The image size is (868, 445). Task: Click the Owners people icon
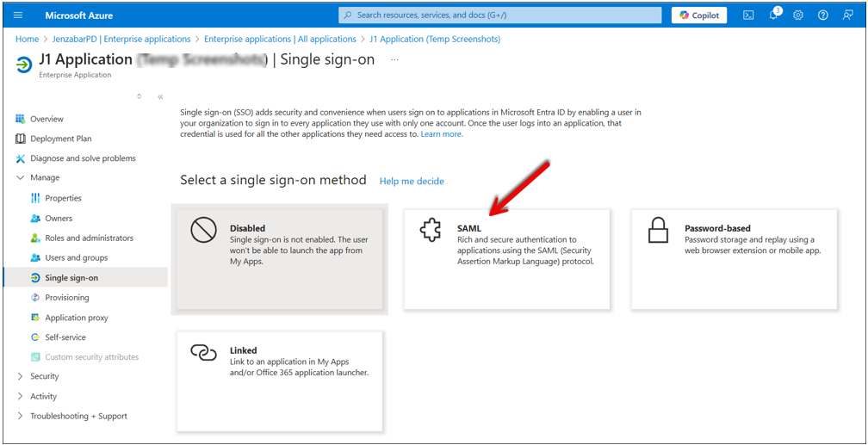tap(35, 219)
